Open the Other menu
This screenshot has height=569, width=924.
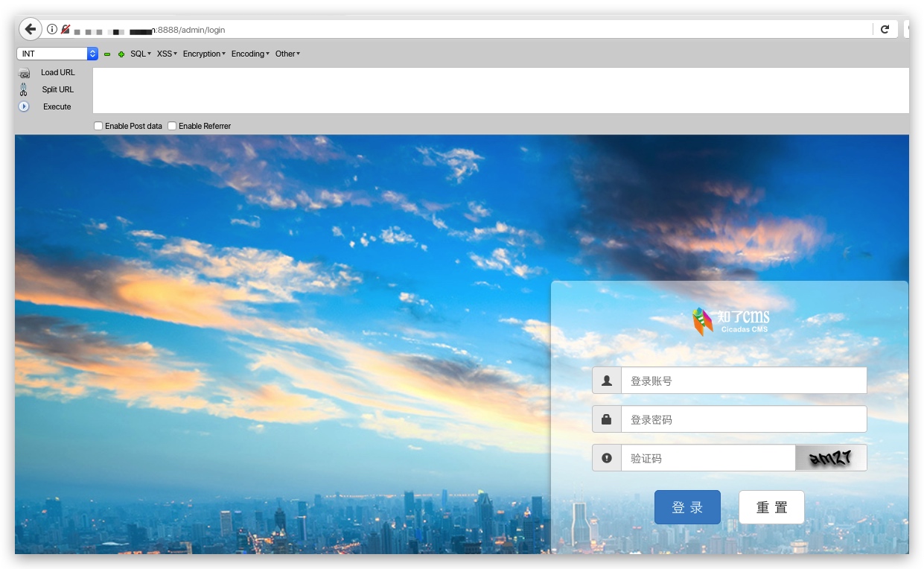[287, 54]
